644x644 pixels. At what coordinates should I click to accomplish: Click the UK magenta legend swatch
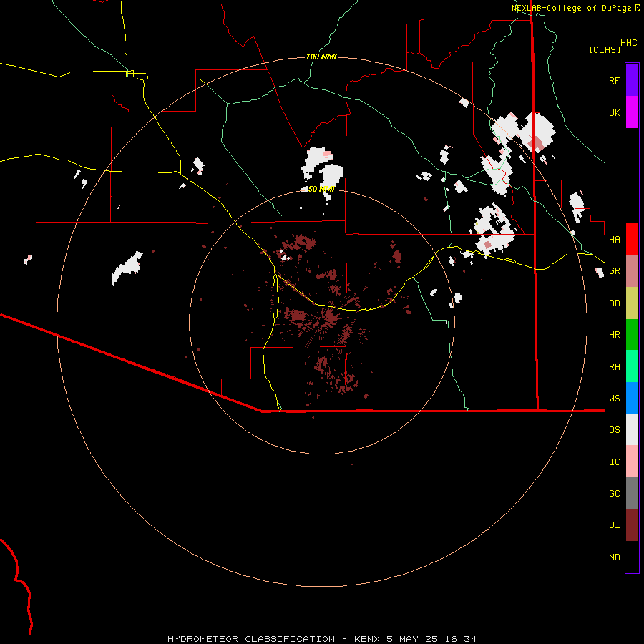pyautogui.click(x=632, y=112)
